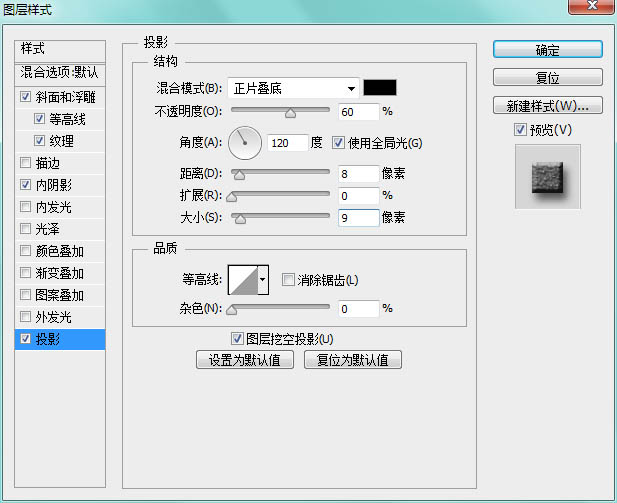The width and height of the screenshot is (617, 503).
Task: Open the 投影 style settings
Action: pyautogui.click(x=48, y=338)
